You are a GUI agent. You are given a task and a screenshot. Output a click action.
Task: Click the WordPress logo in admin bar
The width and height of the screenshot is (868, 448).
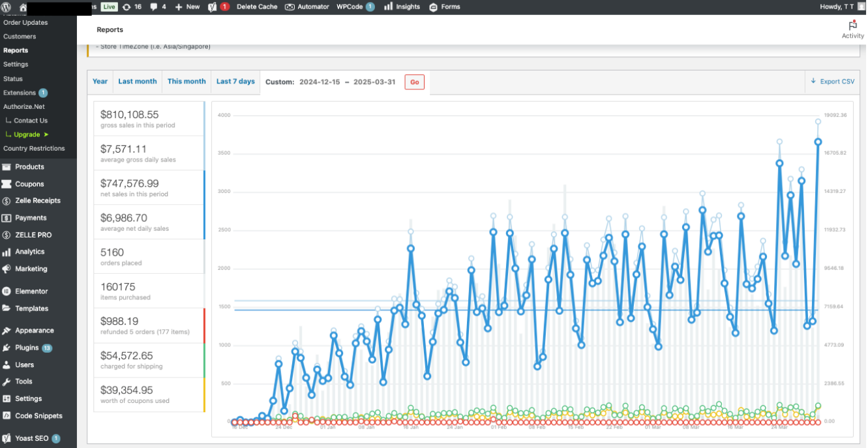[x=7, y=7]
